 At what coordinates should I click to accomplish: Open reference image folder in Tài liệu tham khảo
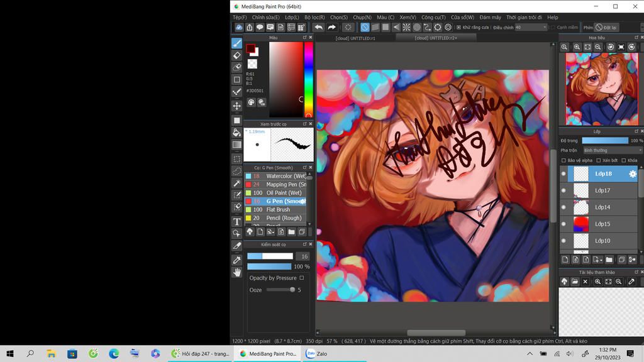tap(575, 282)
